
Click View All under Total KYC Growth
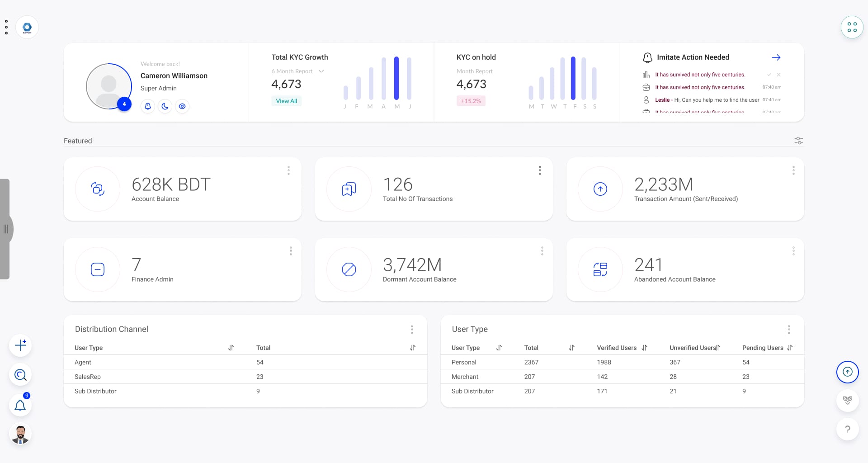286,101
